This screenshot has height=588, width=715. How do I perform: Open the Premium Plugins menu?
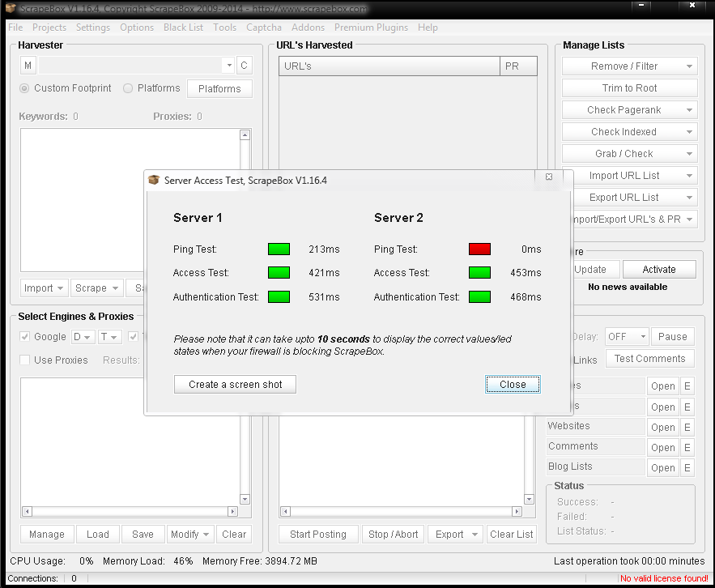point(371,28)
